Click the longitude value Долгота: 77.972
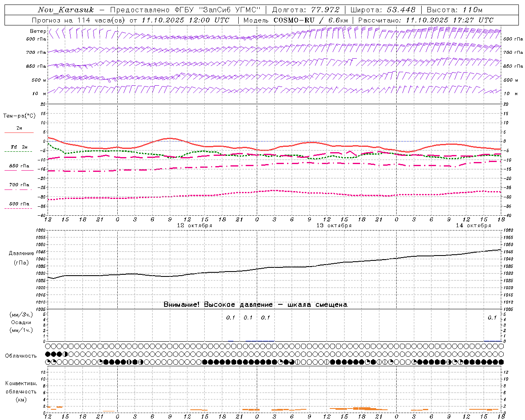This screenshot has height=420, width=525. coord(306,10)
